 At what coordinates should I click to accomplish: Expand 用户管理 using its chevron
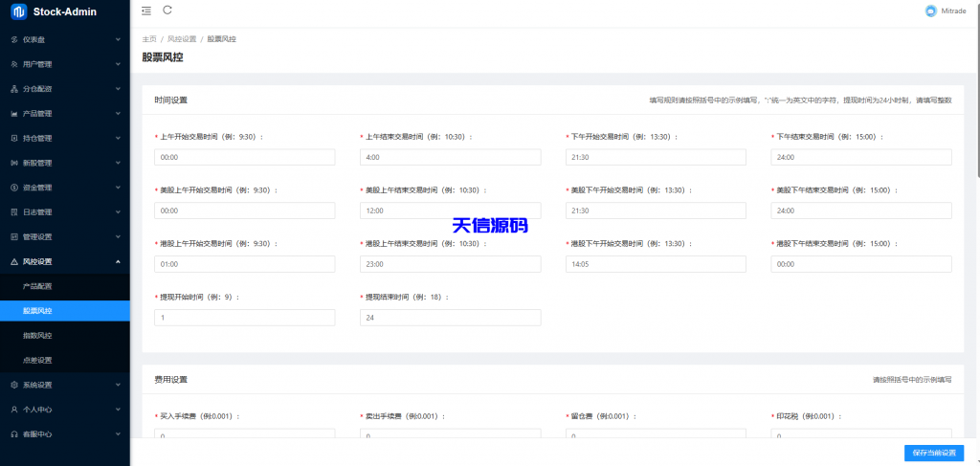[x=118, y=64]
